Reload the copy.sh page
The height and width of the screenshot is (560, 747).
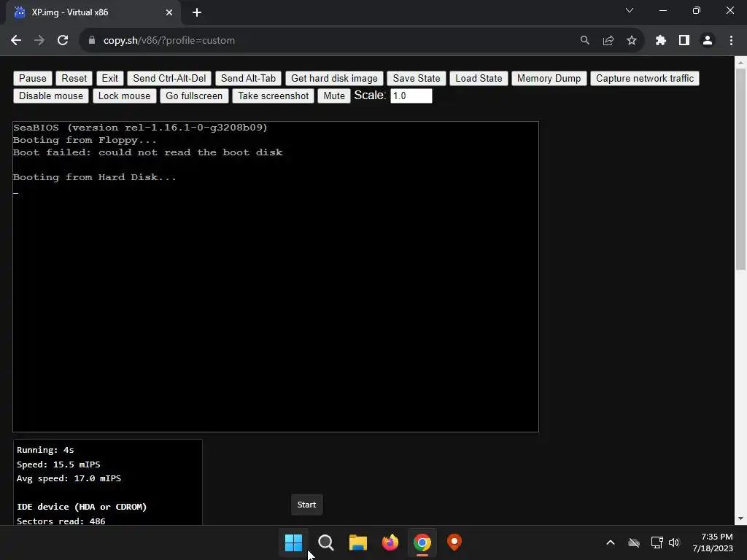coord(63,41)
